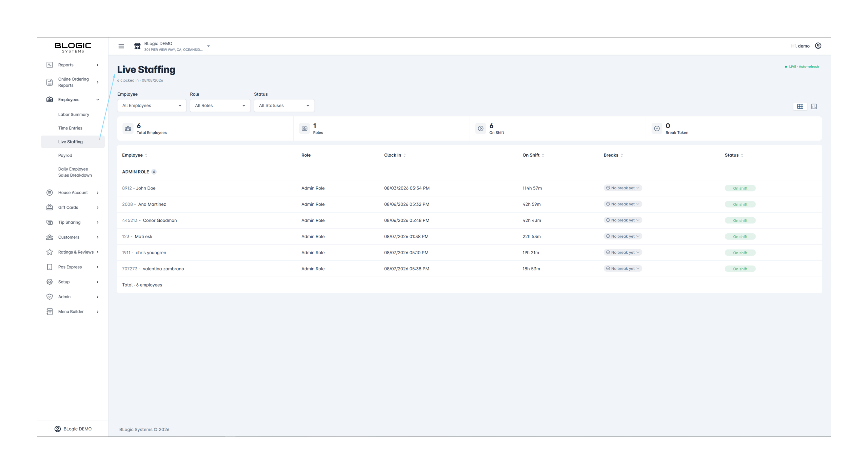Expand Mati esk's No break yet dropdown
The width and height of the screenshot is (868, 474).
[623, 236]
